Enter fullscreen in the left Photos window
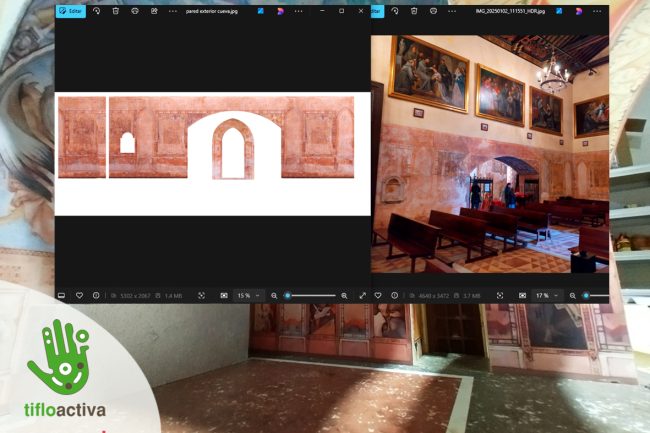Image resolution: width=650 pixels, height=433 pixels. [x=362, y=296]
